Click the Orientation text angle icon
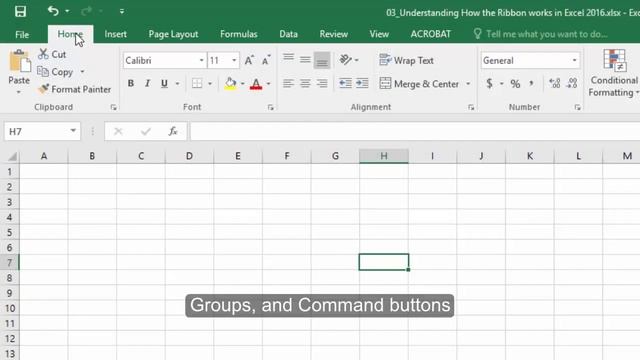The height and width of the screenshot is (360, 640). [x=345, y=60]
